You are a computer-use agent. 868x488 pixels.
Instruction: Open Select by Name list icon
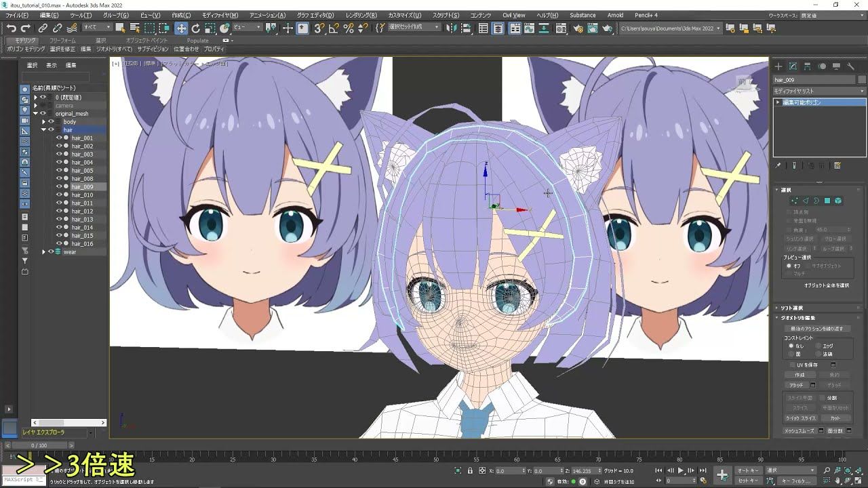pos(134,28)
